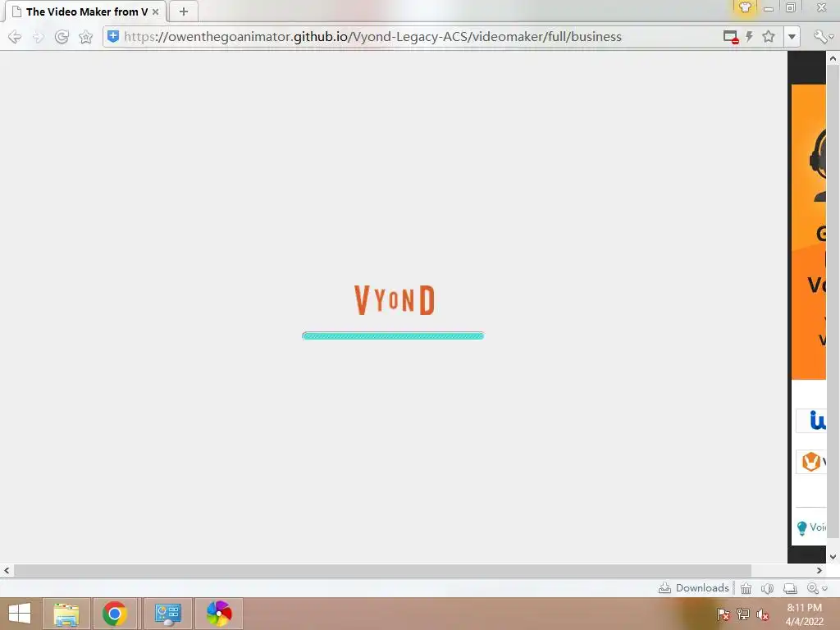This screenshot has height=630, width=840.
Task: Click the muted volume icon in system tray
Action: tap(763, 614)
